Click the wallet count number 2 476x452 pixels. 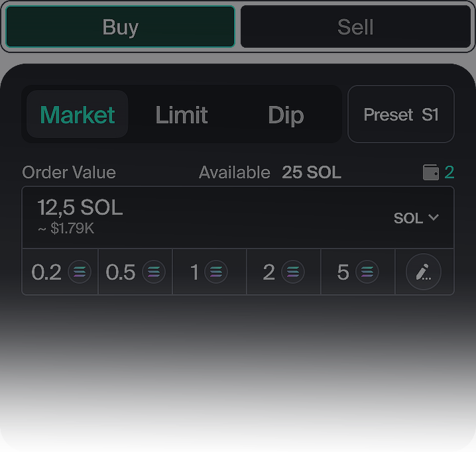(x=449, y=173)
